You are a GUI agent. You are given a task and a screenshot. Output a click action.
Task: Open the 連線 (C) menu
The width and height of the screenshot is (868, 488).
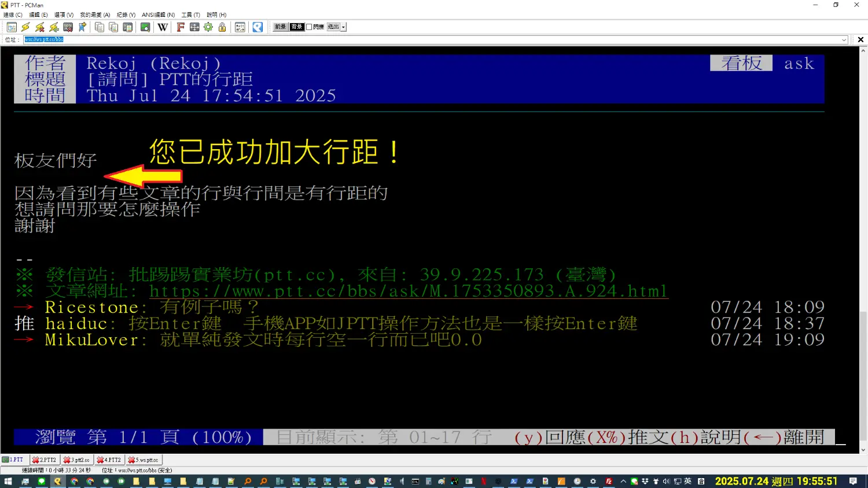point(13,15)
